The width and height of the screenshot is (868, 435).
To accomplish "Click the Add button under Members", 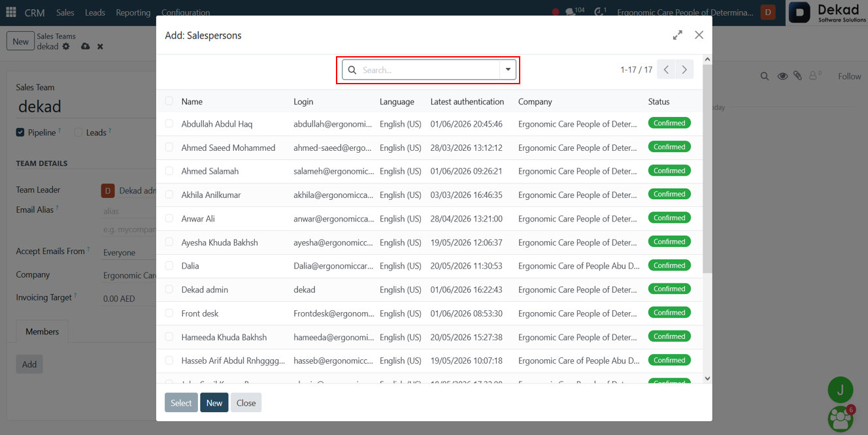I will [29, 364].
